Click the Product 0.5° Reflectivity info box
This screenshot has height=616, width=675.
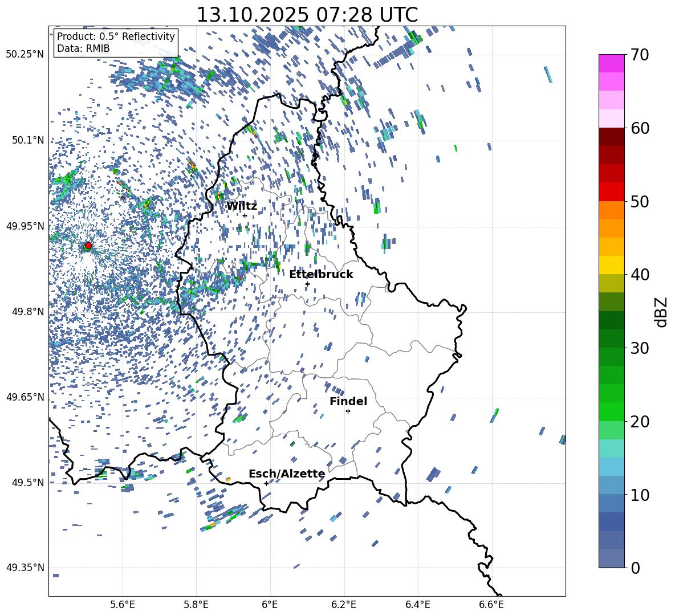116,43
